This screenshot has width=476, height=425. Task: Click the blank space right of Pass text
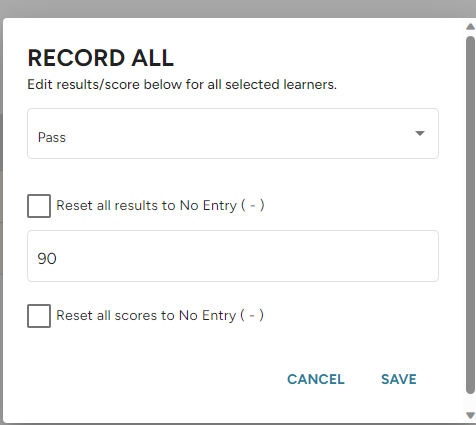point(233,133)
